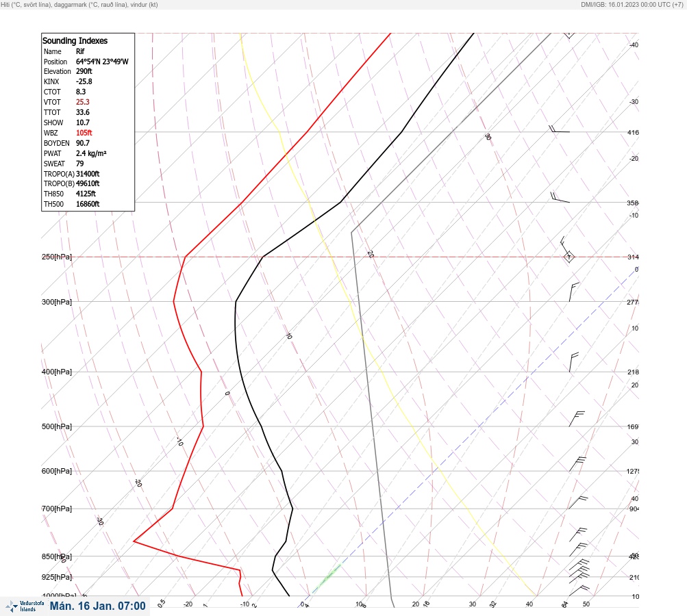Click the wind barb at 700 hPa level
The width and height of the screenshot is (687, 616).
pos(578,502)
